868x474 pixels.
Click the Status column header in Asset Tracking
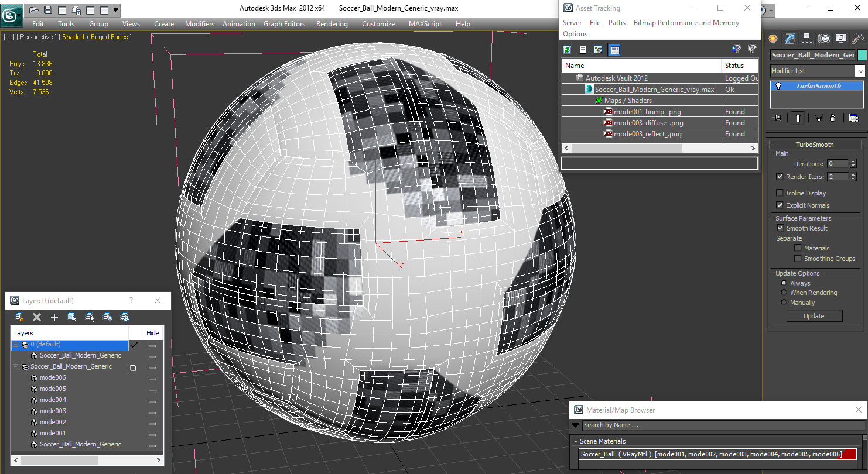coord(740,66)
